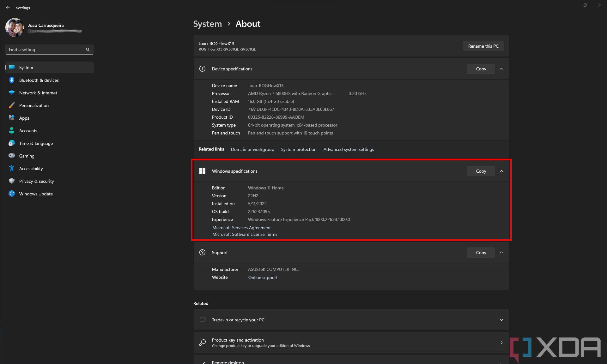Switch to the System breadcrumb
Viewport: 607px width, 364px height.
[x=207, y=24]
